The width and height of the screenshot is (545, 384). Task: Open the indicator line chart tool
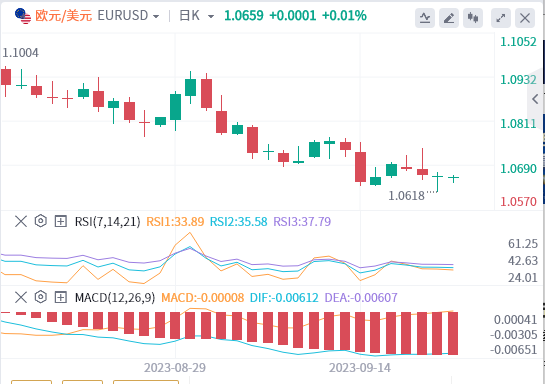click(425, 18)
